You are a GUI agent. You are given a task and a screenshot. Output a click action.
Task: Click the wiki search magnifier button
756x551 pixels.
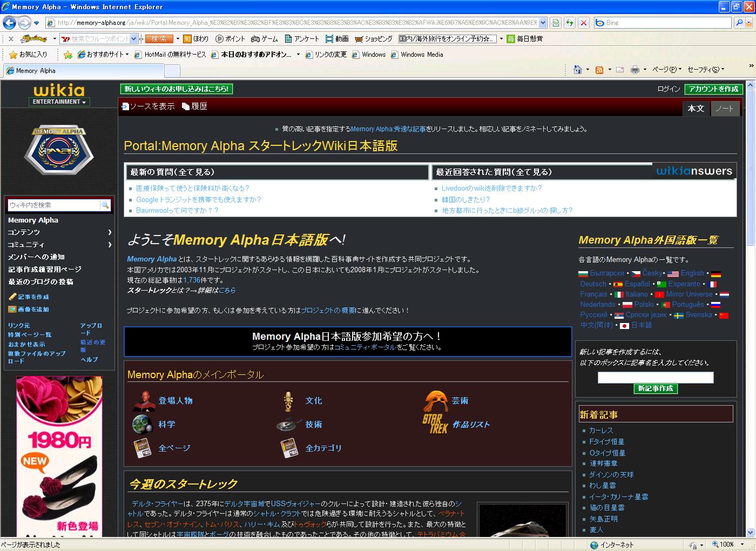[x=105, y=205]
